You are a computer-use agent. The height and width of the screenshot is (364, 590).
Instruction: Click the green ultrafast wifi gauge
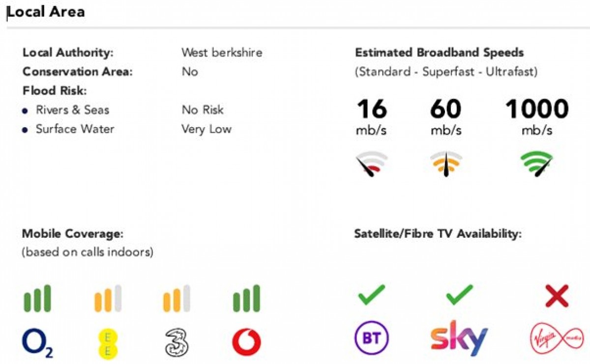click(537, 164)
